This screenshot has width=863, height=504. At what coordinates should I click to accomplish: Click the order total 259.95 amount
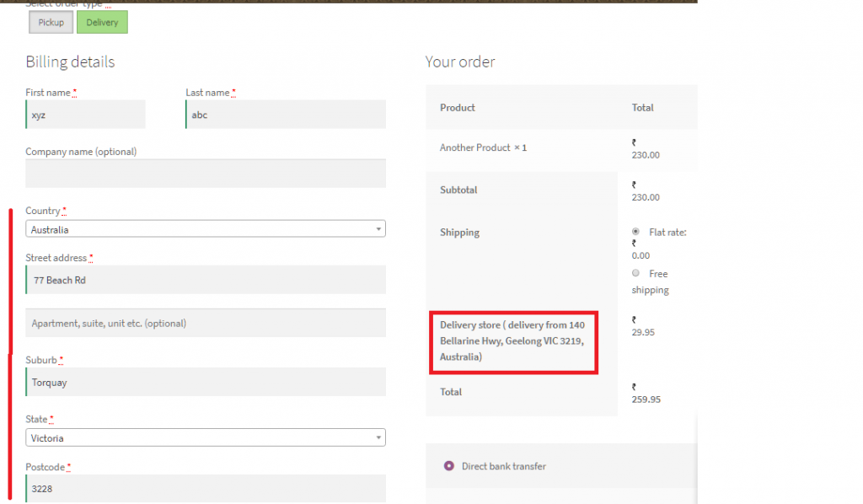(x=646, y=399)
